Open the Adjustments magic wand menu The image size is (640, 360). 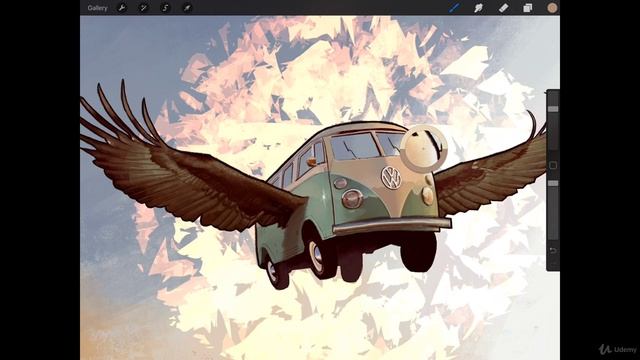pyautogui.click(x=143, y=8)
